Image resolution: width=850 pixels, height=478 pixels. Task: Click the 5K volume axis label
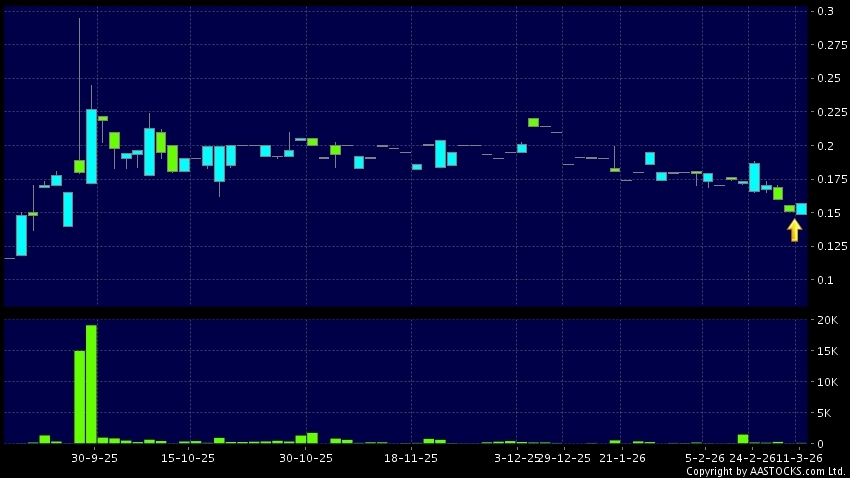coord(825,413)
